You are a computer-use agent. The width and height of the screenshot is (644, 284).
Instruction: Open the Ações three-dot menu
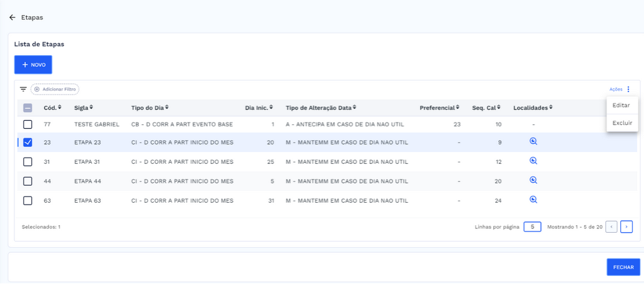point(628,89)
